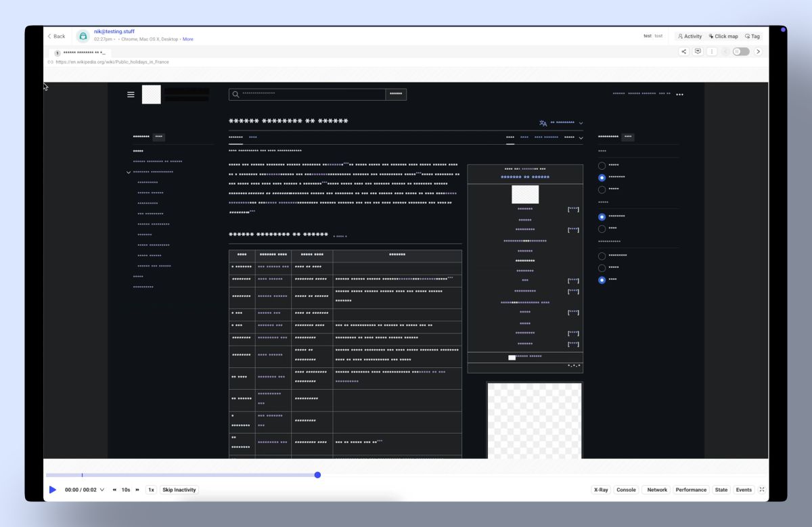This screenshot has width=812, height=527.
Task: Select second radio option in third appearance group
Action: [602, 268]
